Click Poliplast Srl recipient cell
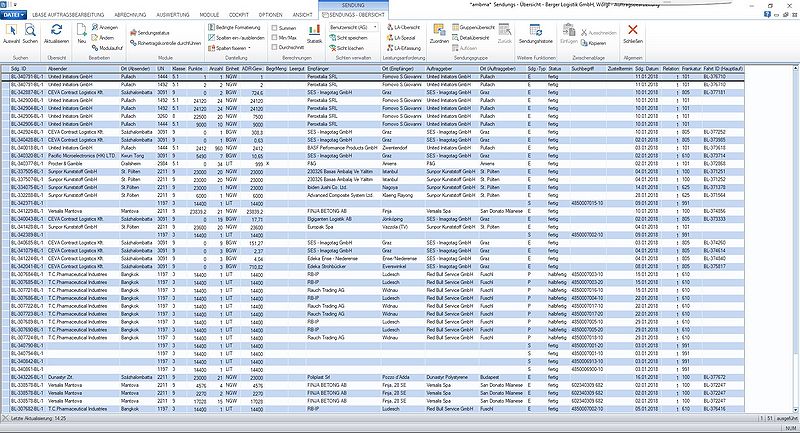Image resolution: width=800 pixels, height=433 pixels. click(x=343, y=377)
